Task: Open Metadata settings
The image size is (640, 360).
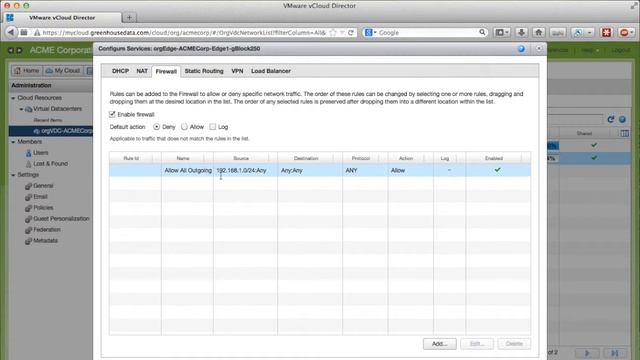Action: coord(45,241)
